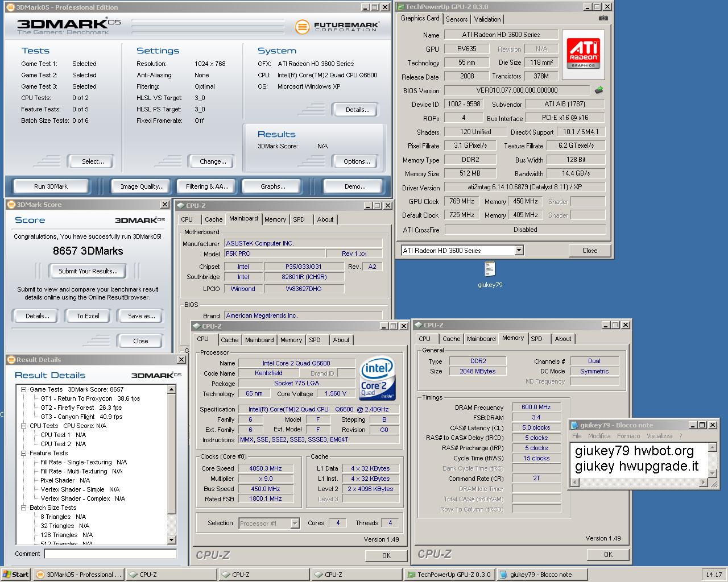Click the Options button under Results
The height and width of the screenshot is (582, 728).
pos(357,161)
